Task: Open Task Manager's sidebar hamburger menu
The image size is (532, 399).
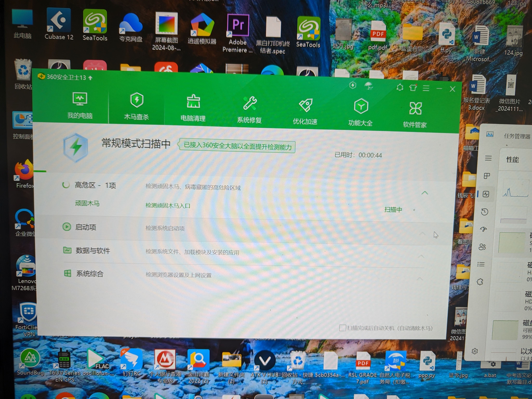Action: 488,158
